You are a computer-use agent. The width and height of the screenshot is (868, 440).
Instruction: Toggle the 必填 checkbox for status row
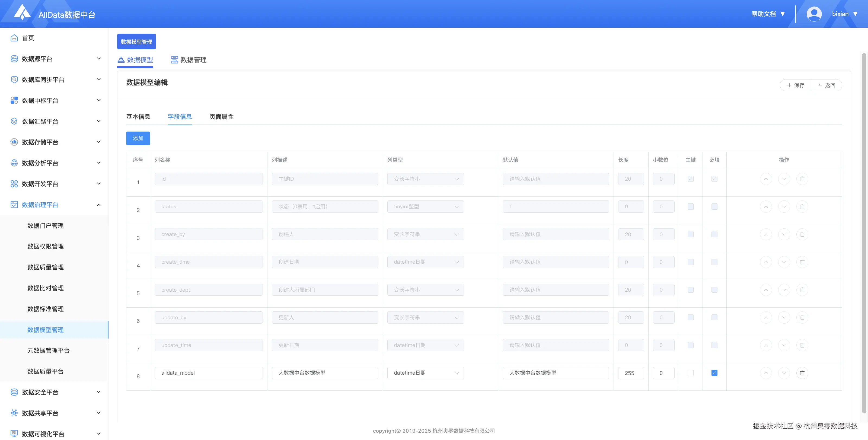[714, 206]
